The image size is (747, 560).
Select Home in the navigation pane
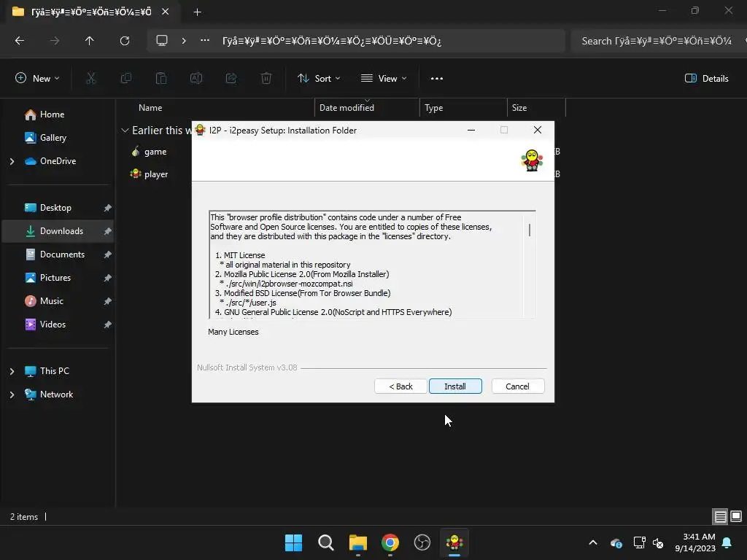[x=52, y=114]
